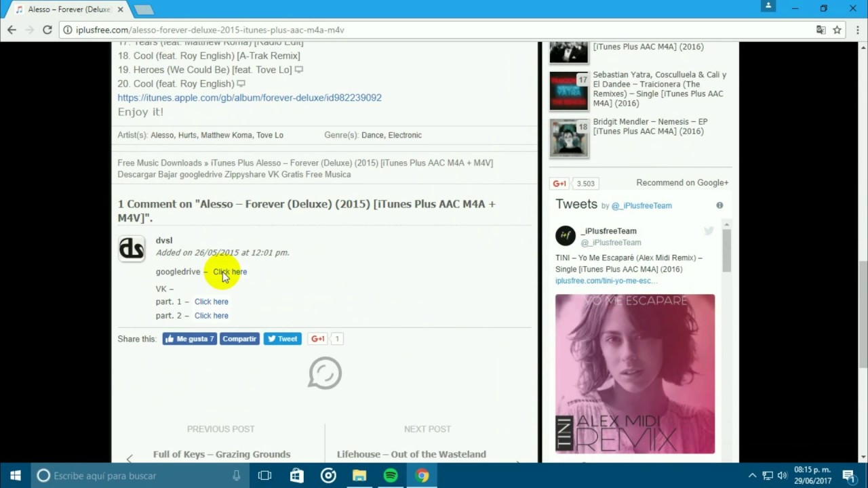Screen dimensions: 868x488
Task: Click the Facebook 'Compartir' button
Action: point(239,339)
